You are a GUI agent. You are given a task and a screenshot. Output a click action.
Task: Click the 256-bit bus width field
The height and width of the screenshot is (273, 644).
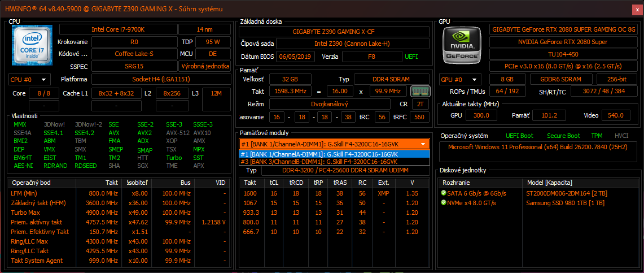pyautogui.click(x=617, y=79)
